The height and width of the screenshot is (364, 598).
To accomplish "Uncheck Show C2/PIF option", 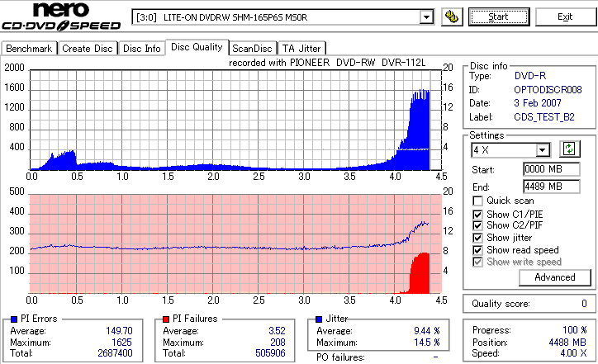I will pyautogui.click(x=477, y=225).
